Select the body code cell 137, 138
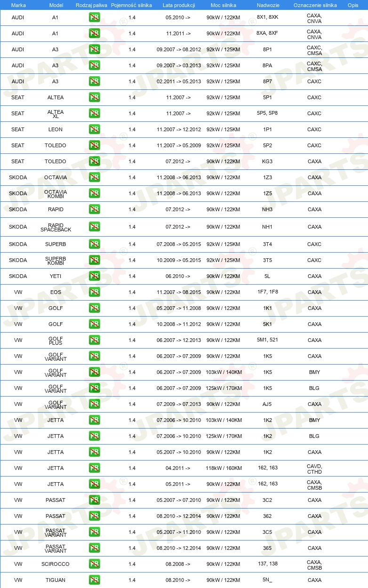Screen dimensions: 368x588 click(x=267, y=564)
